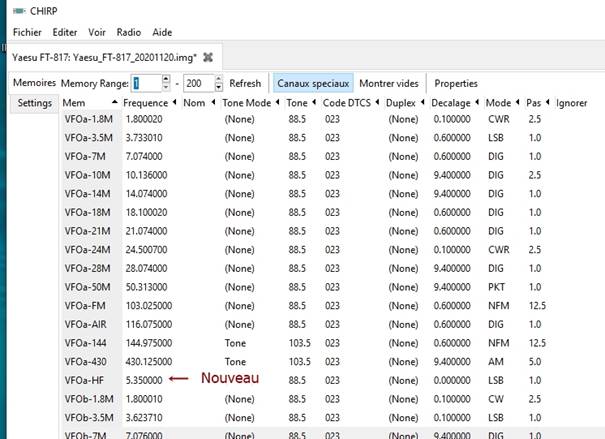Sort by the Frequence column header

[x=150, y=103]
